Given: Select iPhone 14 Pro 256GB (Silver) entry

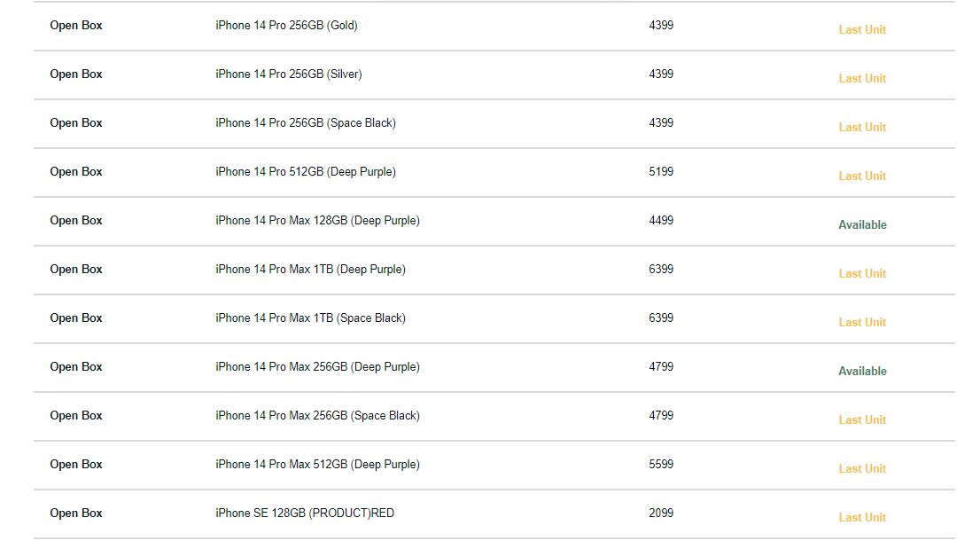Looking at the screenshot, I should point(289,74).
